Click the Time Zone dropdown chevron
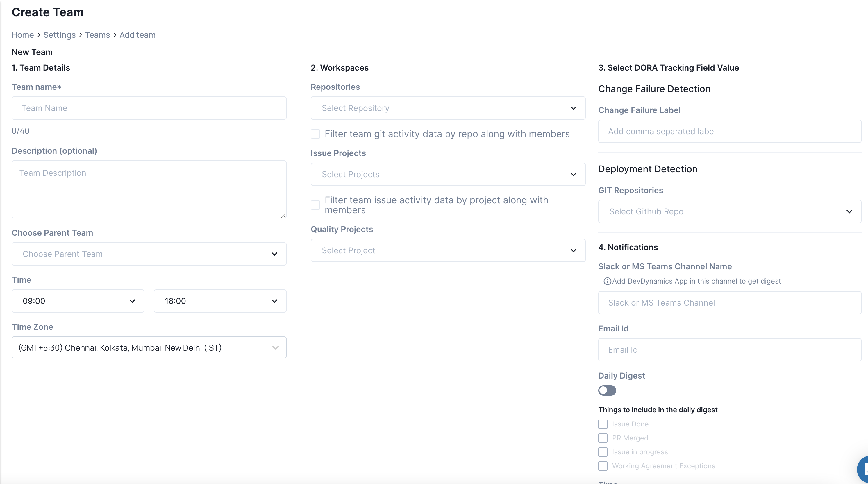The height and width of the screenshot is (484, 868). point(275,347)
